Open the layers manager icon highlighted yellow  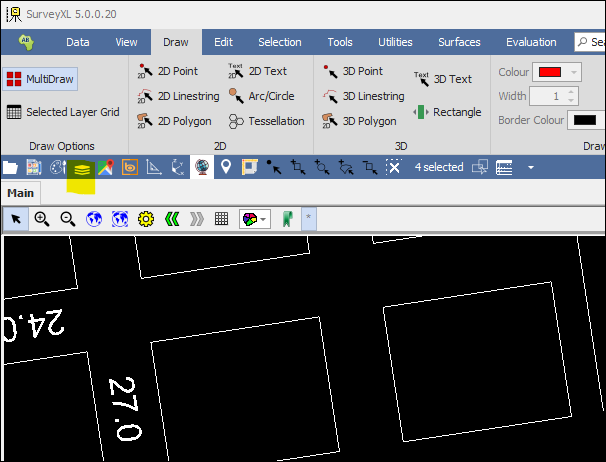[x=81, y=169]
